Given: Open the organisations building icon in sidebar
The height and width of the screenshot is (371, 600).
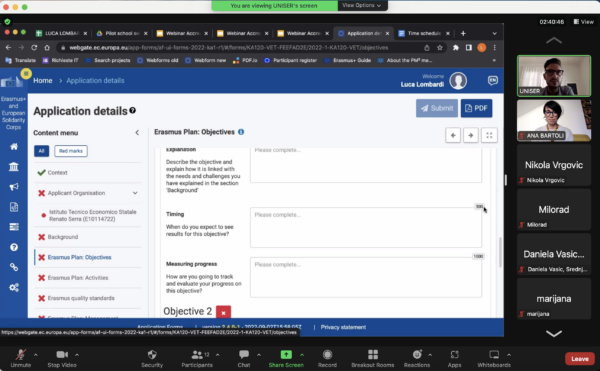Looking at the screenshot, I should pos(14,167).
